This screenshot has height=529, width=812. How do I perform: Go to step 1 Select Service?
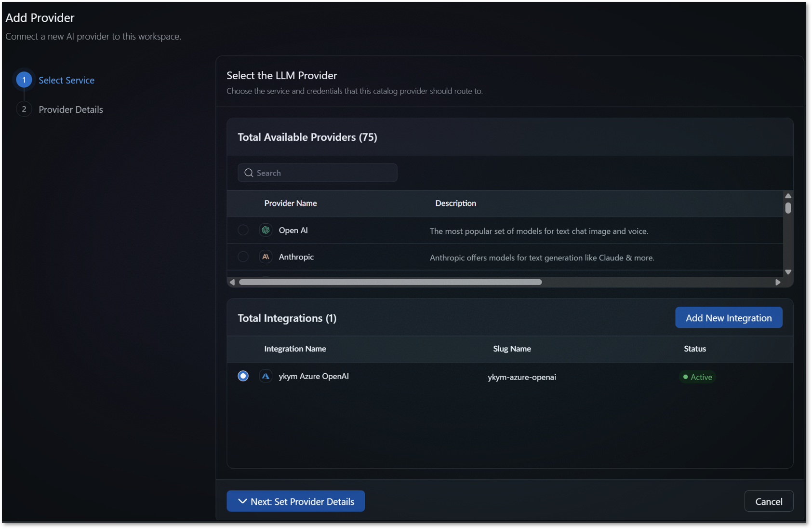(x=55, y=80)
